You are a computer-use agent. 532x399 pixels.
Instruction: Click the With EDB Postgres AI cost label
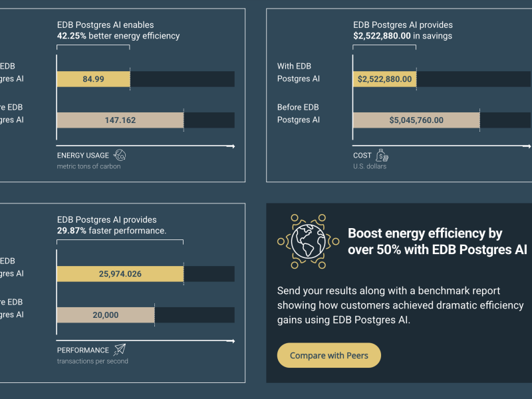pos(298,72)
